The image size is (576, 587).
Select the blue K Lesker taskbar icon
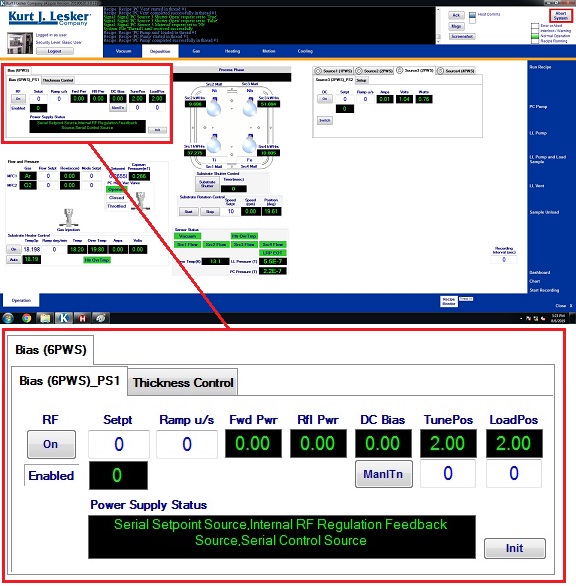pyautogui.click(x=64, y=318)
